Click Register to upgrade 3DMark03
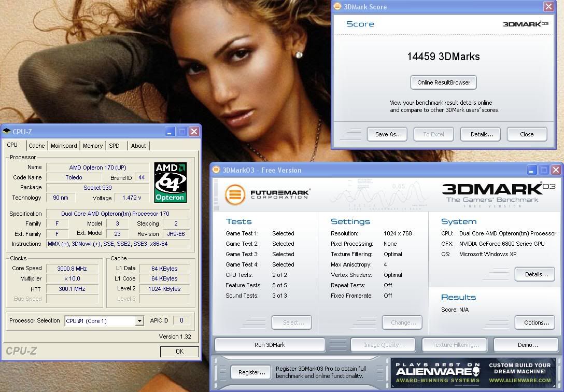The width and height of the screenshot is (564, 392). [251, 372]
